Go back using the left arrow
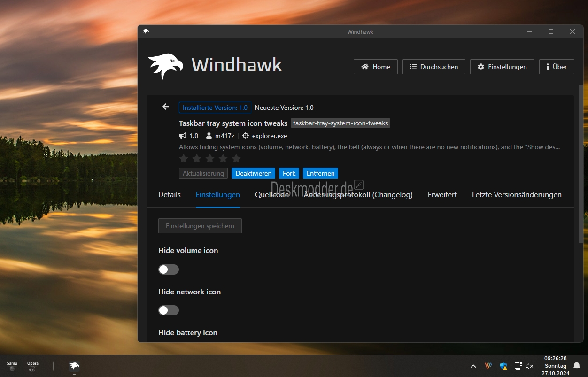588x377 pixels. pyautogui.click(x=166, y=107)
